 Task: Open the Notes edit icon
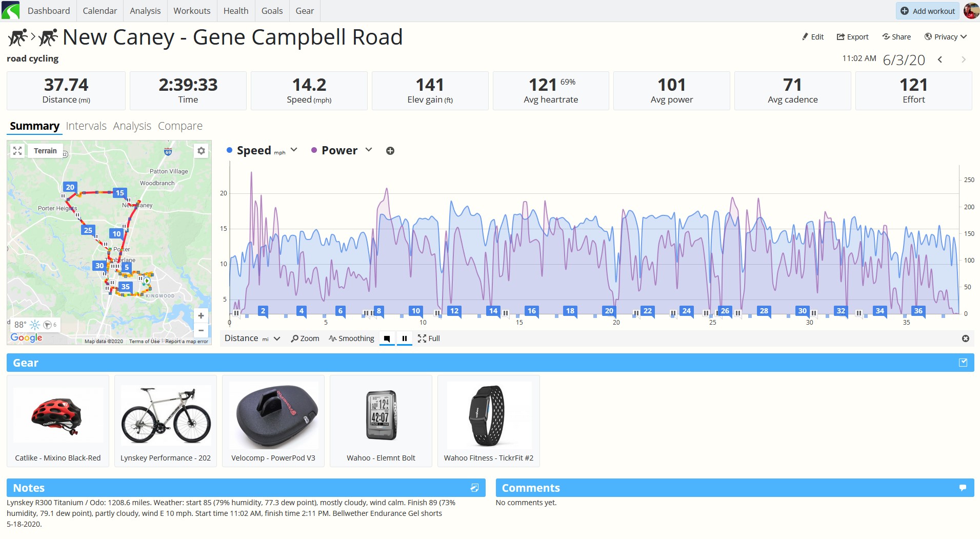point(474,488)
